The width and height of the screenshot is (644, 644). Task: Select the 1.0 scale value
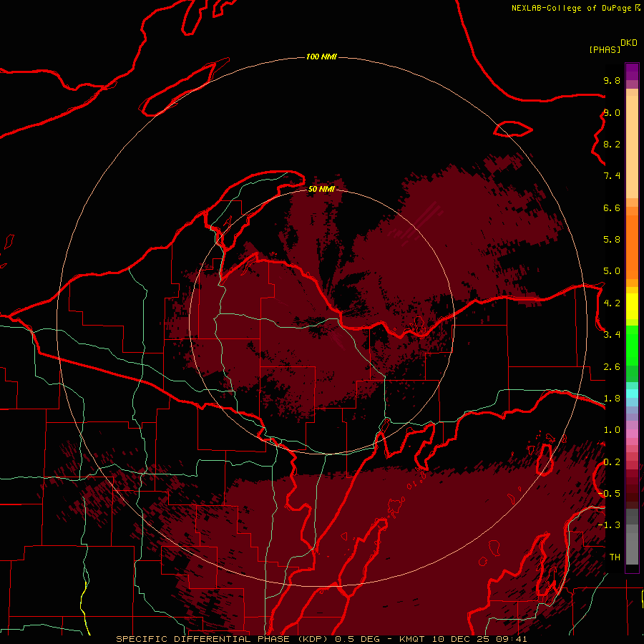[x=612, y=430]
